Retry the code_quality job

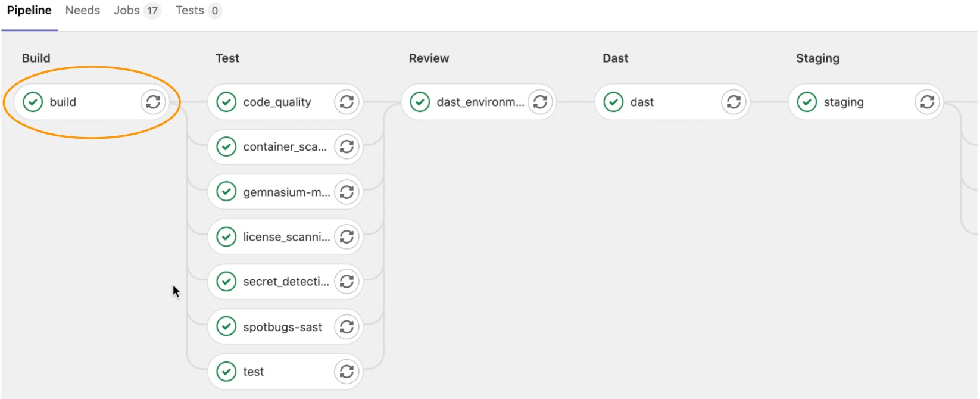click(x=347, y=102)
